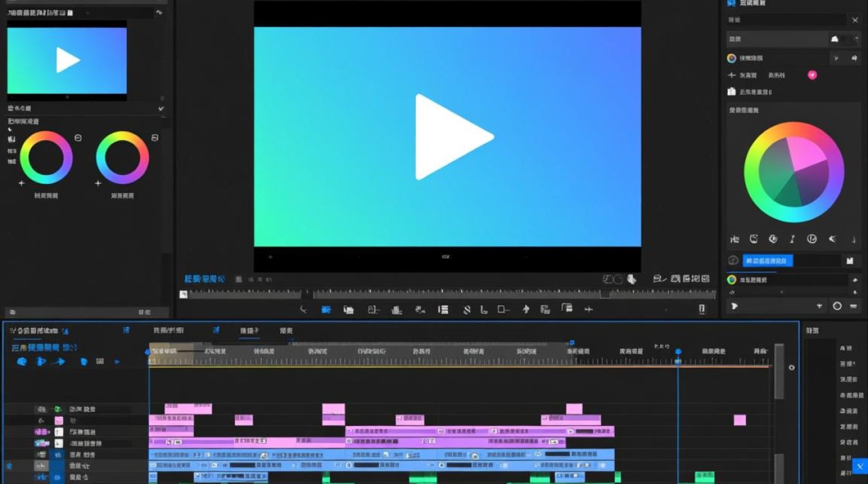The height and width of the screenshot is (484, 868).
Task: Pick a color on the large right-panel color wheel
Action: [x=794, y=172]
